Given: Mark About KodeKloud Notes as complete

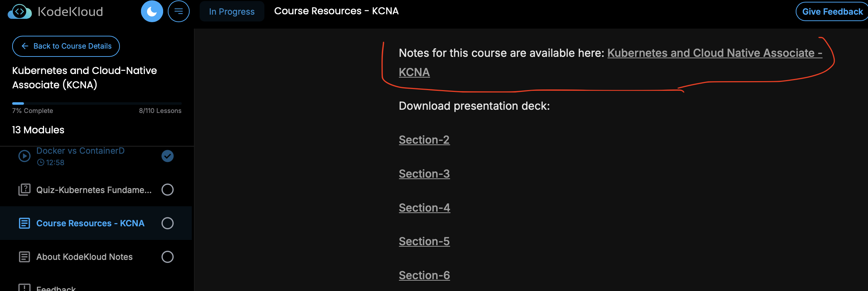Looking at the screenshot, I should tap(167, 257).
